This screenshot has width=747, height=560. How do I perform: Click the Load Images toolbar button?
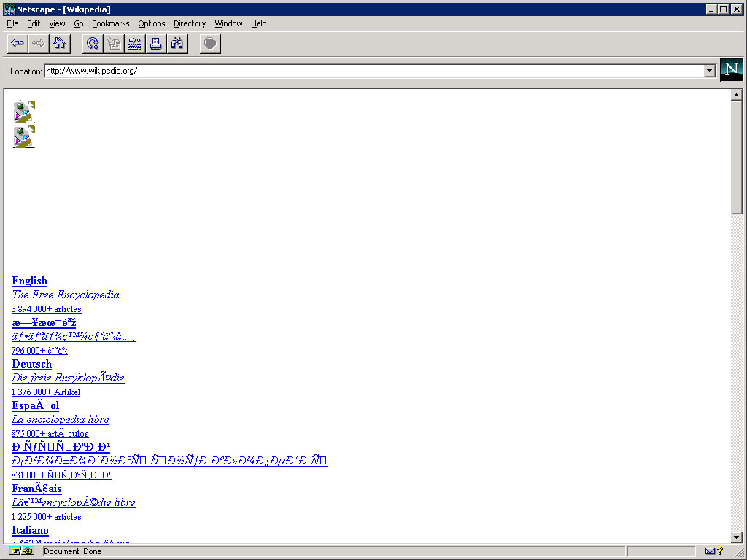click(x=114, y=44)
